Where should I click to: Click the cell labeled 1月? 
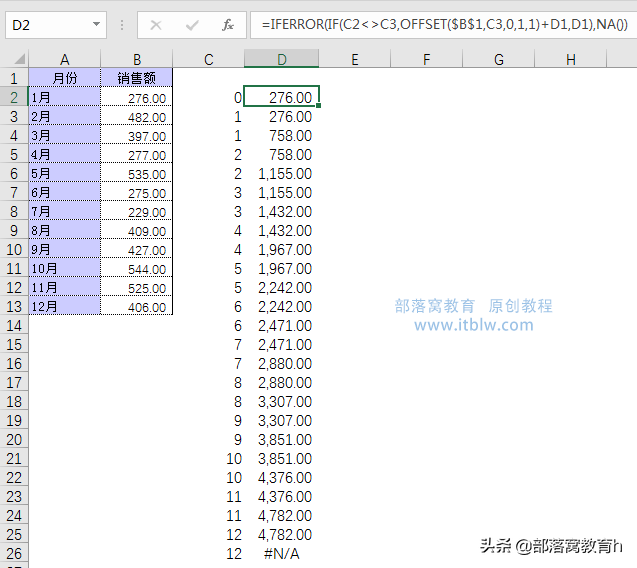(x=65, y=98)
